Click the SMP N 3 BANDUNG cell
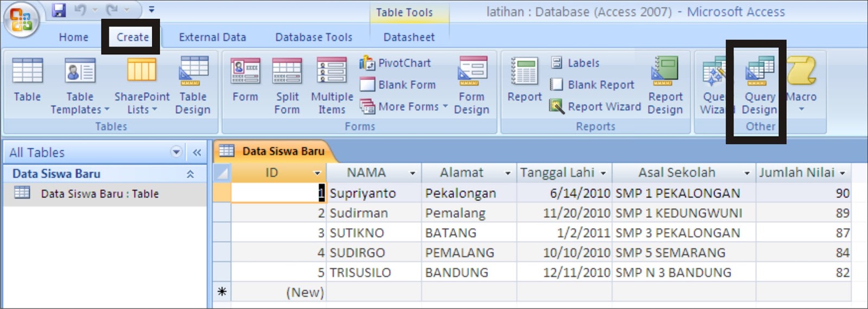Viewport: 868px width, 309px height. point(684,272)
